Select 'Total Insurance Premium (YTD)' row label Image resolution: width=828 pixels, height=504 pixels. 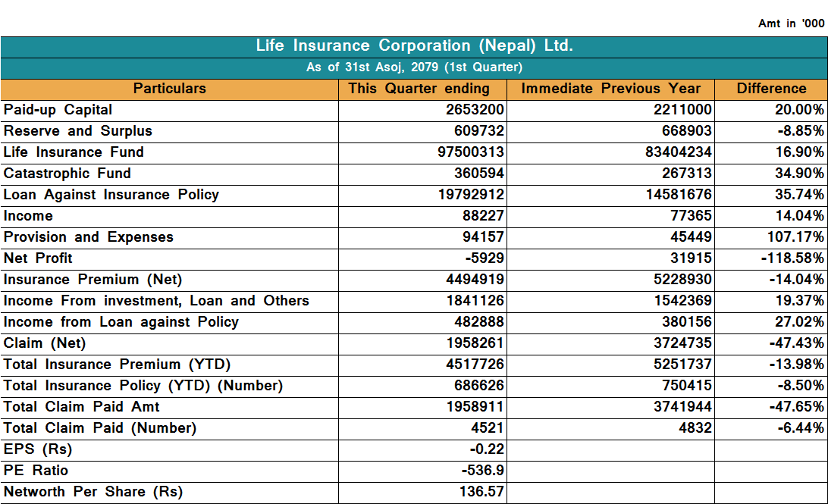tap(117, 364)
